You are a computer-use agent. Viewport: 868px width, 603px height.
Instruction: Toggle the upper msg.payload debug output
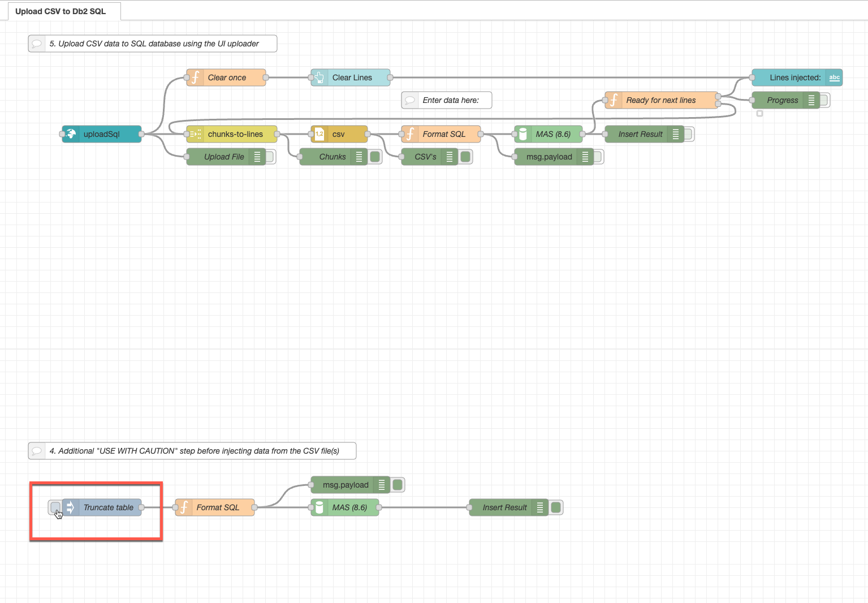click(x=598, y=157)
